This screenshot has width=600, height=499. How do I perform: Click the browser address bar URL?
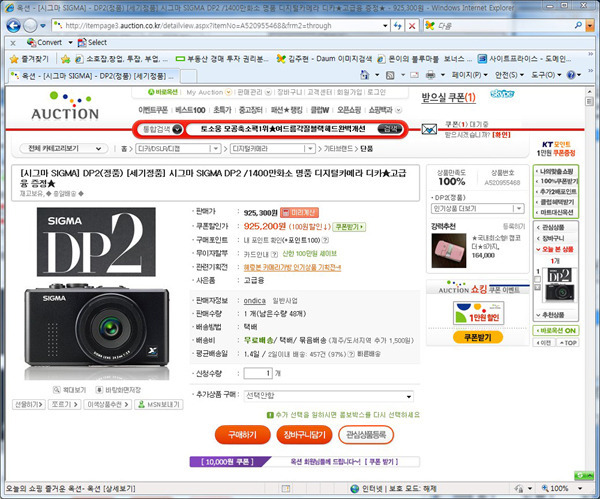pos(198,26)
